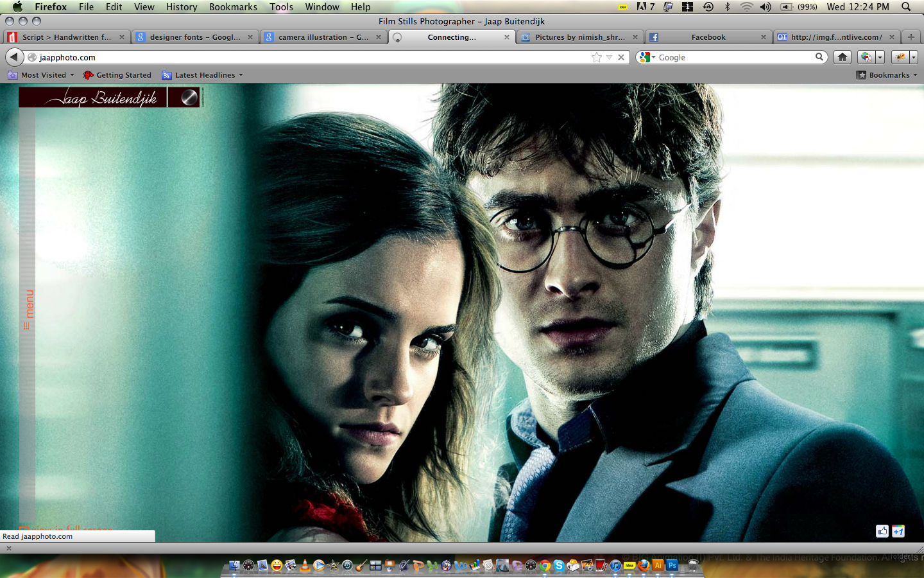Close the bottom bar with its X
Screen dimensions: 924x578
(9, 548)
